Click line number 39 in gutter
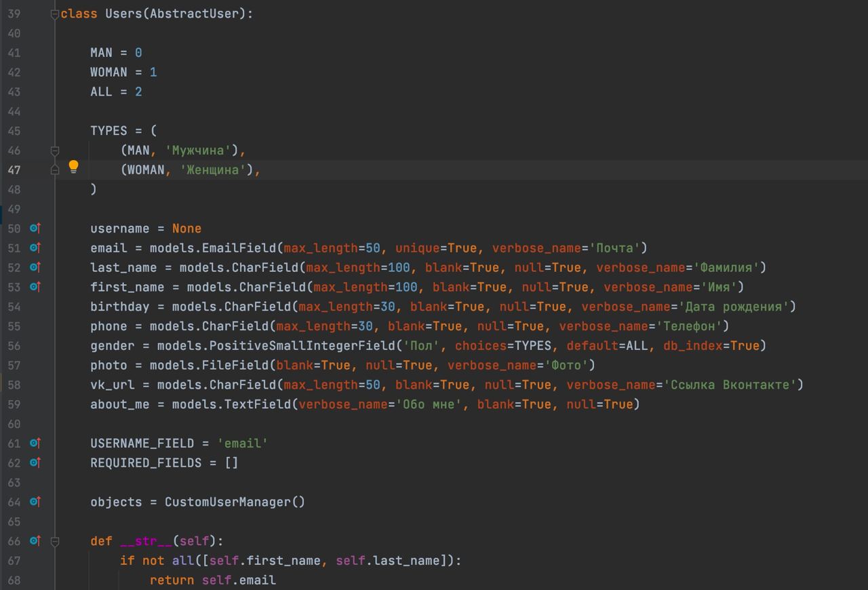Viewport: 868px width, 590px height. click(14, 14)
